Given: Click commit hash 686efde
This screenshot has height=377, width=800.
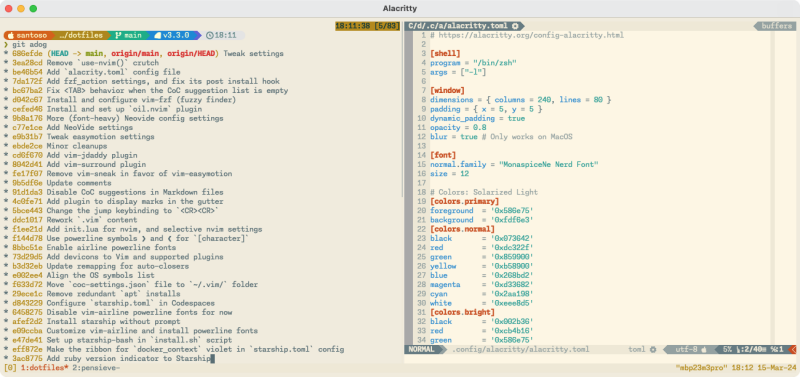Looking at the screenshot, I should (28, 54).
